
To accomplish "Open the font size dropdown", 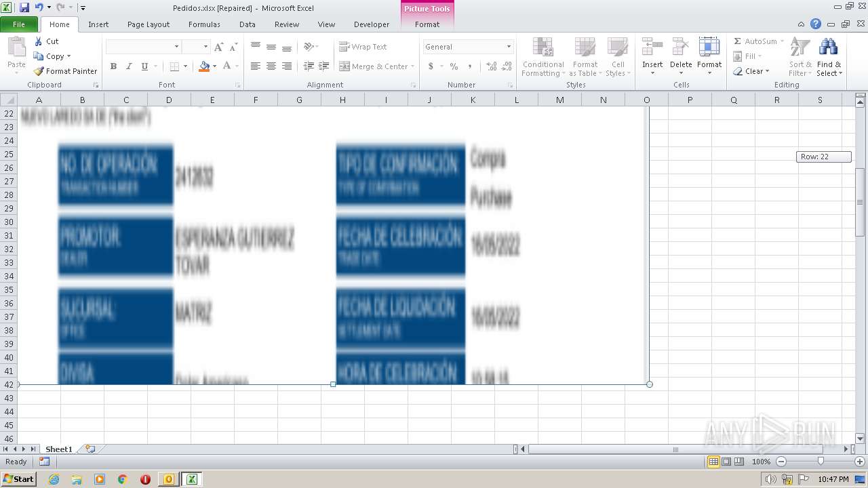I will 205,47.
